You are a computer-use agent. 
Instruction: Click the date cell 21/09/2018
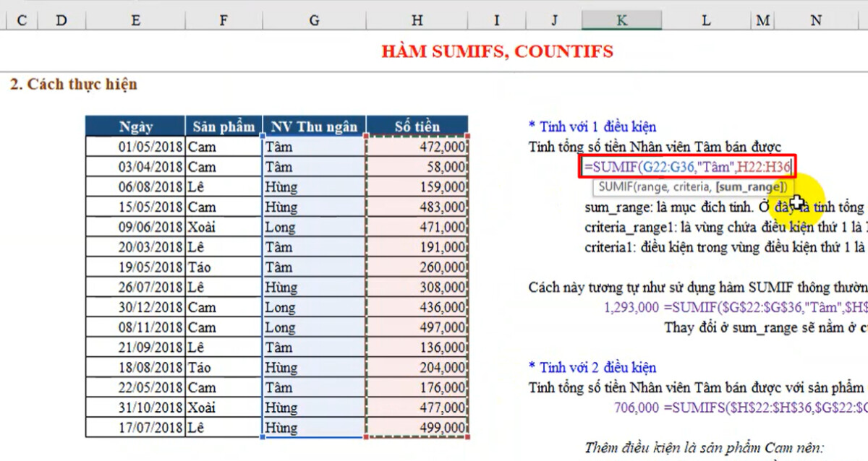point(135,348)
